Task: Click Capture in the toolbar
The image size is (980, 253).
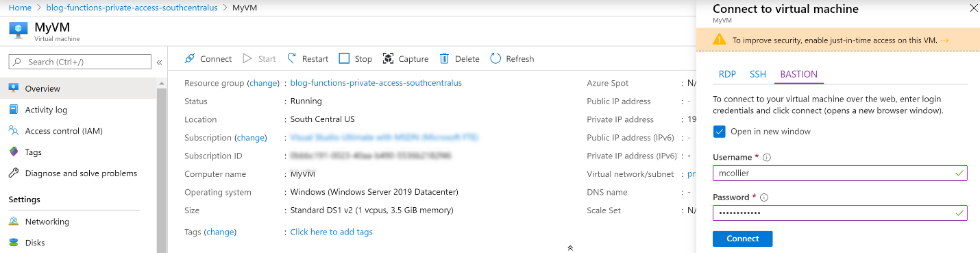Action: tap(406, 59)
